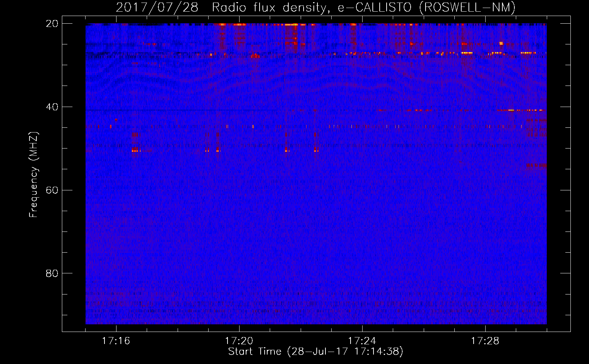Click the 'Frequency (MHZ)' axis label
The height and width of the screenshot is (364, 589).
[33, 174]
